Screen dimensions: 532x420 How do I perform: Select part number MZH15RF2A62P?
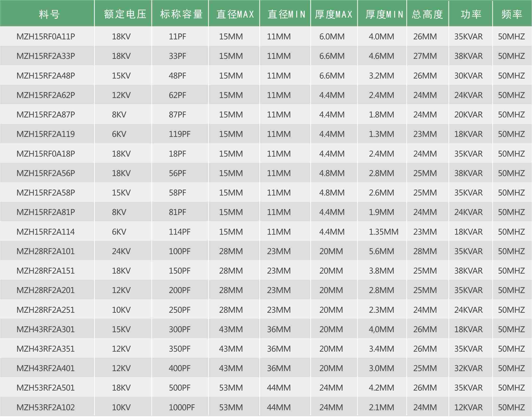(46, 95)
